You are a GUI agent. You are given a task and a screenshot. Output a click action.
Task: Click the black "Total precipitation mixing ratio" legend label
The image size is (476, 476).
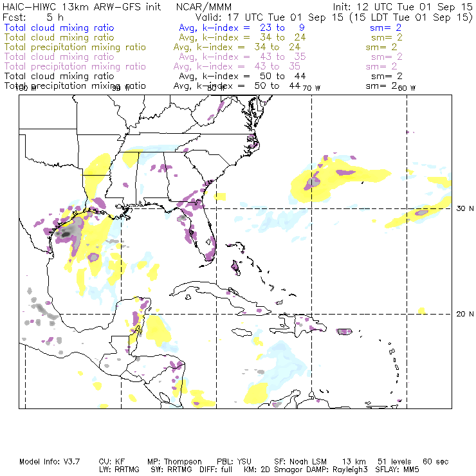[75, 86]
